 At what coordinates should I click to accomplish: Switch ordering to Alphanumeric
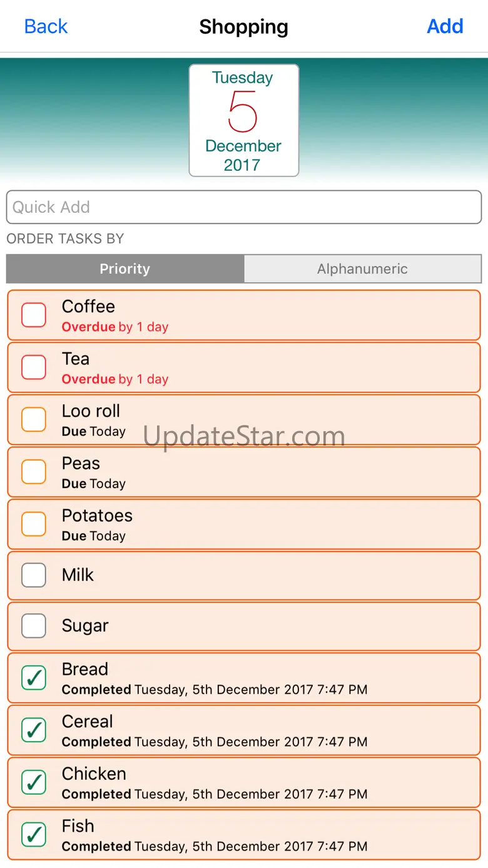[362, 269]
